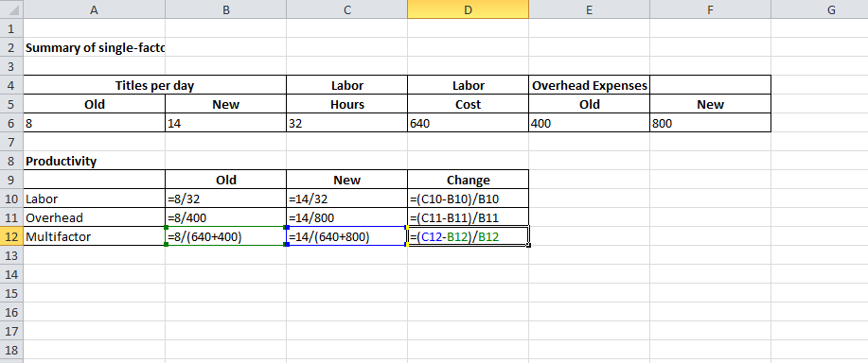Click cell containing =14/(640+800)
This screenshot has height=363, width=868.
click(x=347, y=236)
